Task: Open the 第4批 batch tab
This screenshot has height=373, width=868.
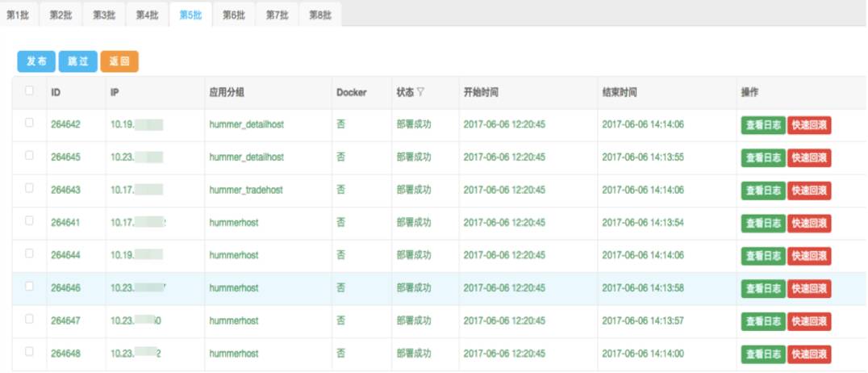Action: click(x=148, y=15)
